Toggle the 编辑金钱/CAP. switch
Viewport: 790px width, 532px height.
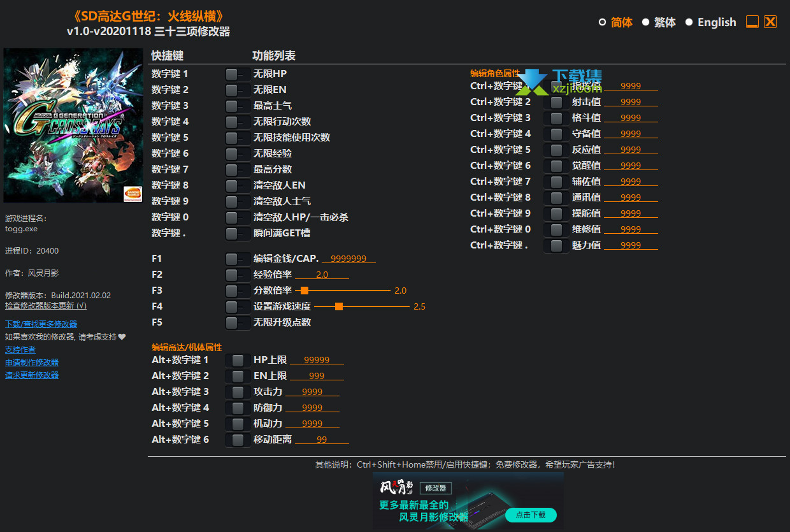(x=238, y=259)
